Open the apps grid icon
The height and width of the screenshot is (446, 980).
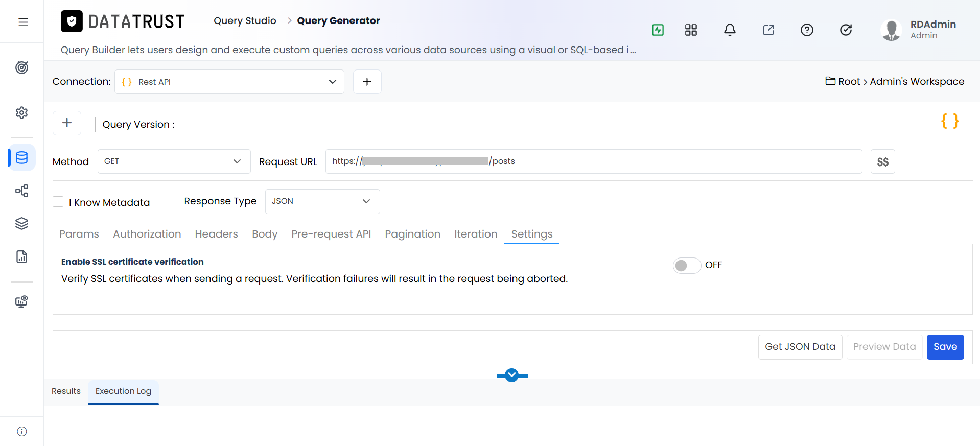coord(691,30)
